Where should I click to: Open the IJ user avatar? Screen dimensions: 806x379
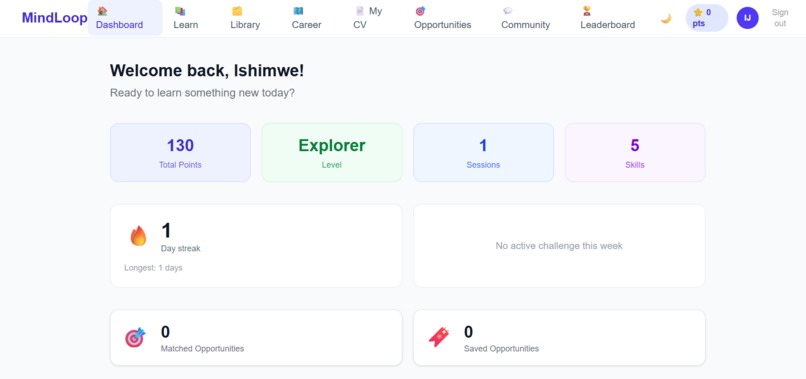point(747,18)
